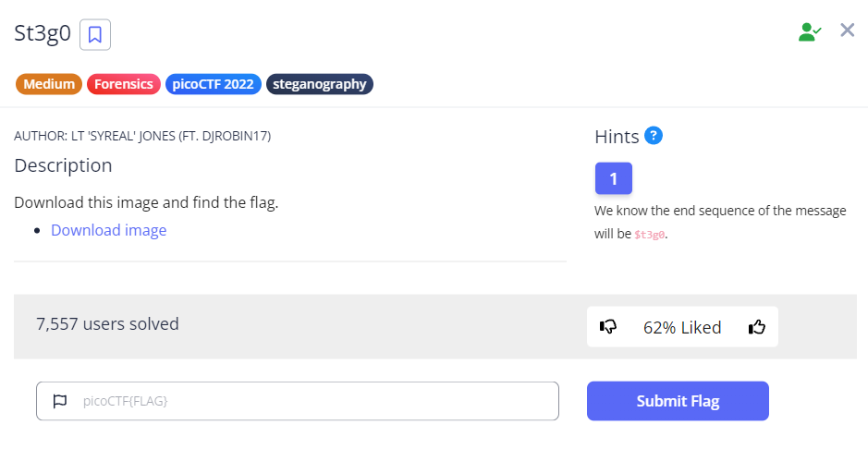
Task: Like the challenge with thumbs up
Action: tap(757, 326)
